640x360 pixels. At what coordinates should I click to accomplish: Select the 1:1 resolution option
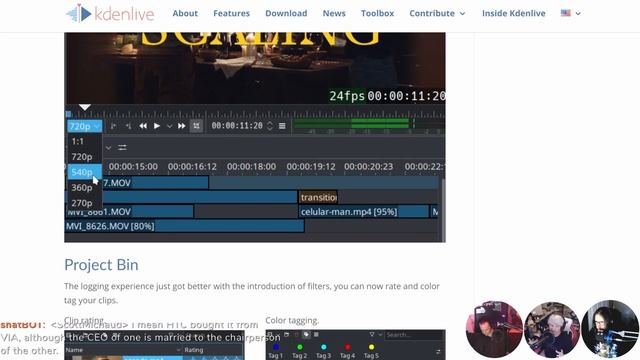pos(84,141)
